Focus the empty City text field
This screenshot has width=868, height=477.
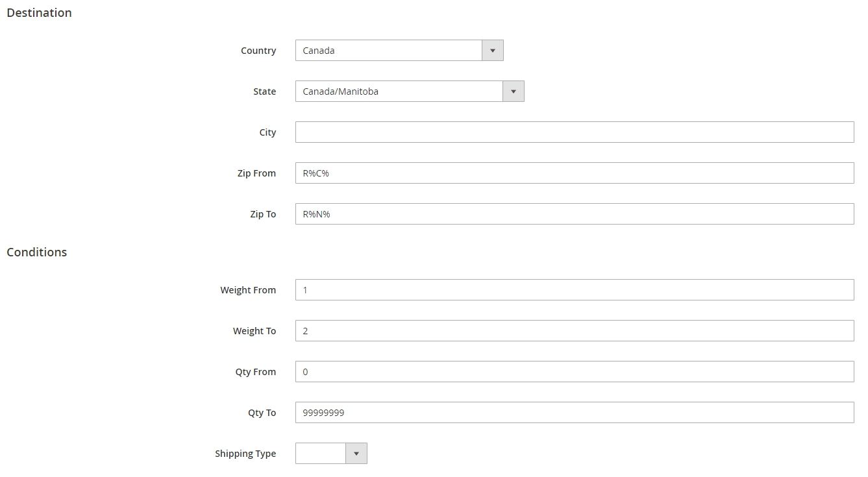[574, 132]
